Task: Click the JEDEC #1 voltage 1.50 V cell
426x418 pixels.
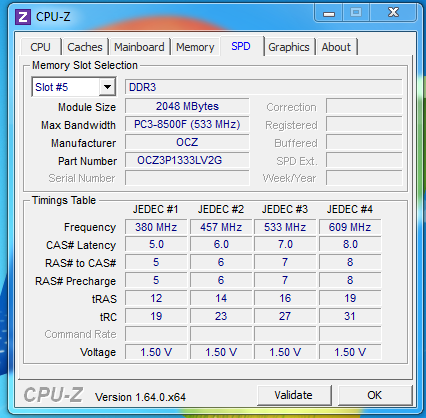Action: [156, 352]
